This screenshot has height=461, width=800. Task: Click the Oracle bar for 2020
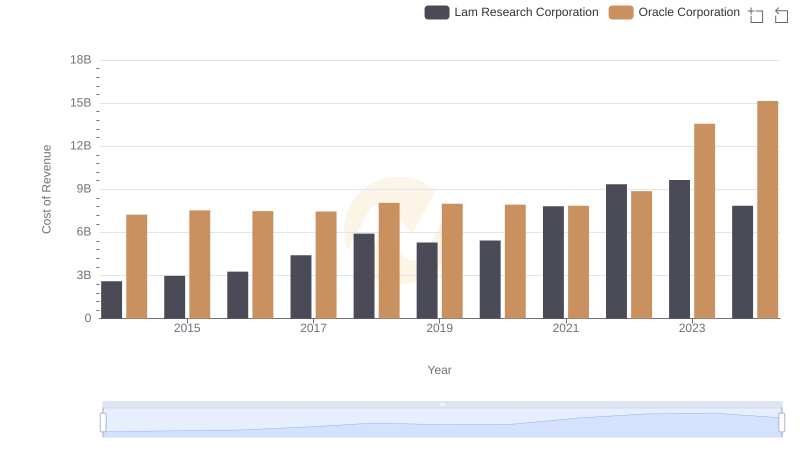[515, 262]
